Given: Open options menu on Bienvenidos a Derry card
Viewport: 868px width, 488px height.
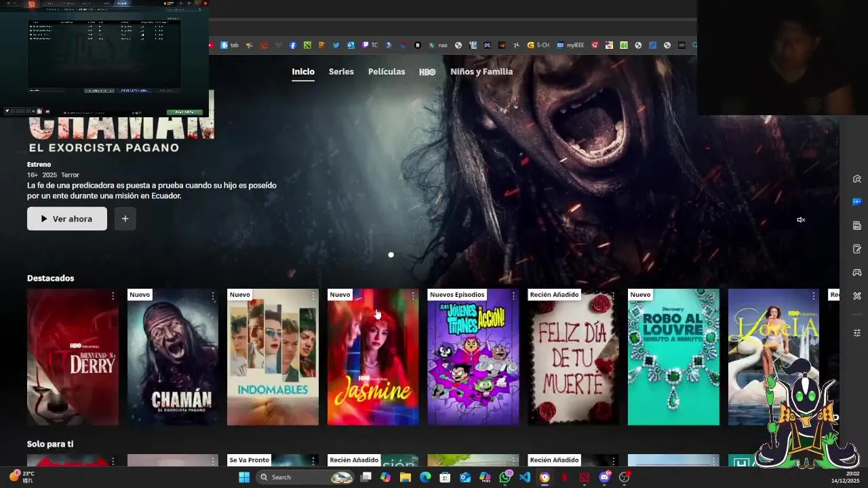Looking at the screenshot, I should click(113, 296).
